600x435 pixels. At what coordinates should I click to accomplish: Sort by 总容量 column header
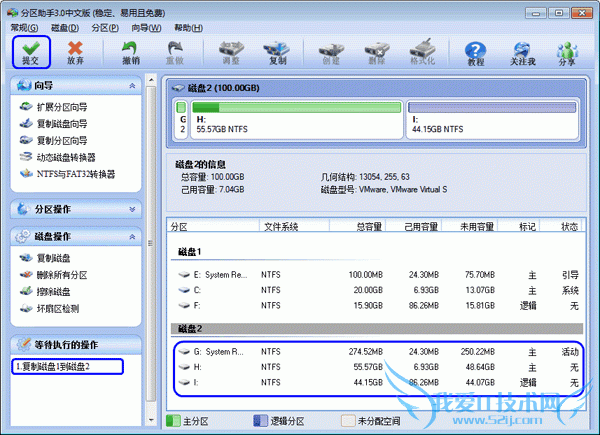pyautogui.click(x=357, y=226)
